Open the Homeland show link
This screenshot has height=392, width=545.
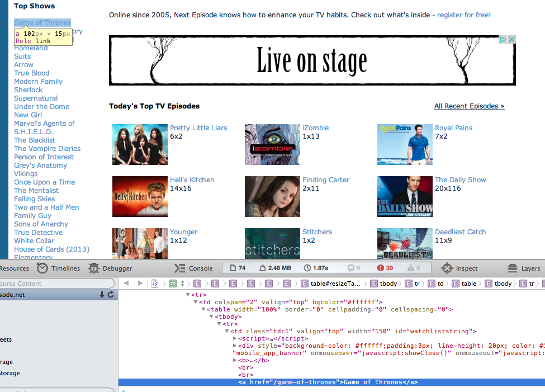31,48
